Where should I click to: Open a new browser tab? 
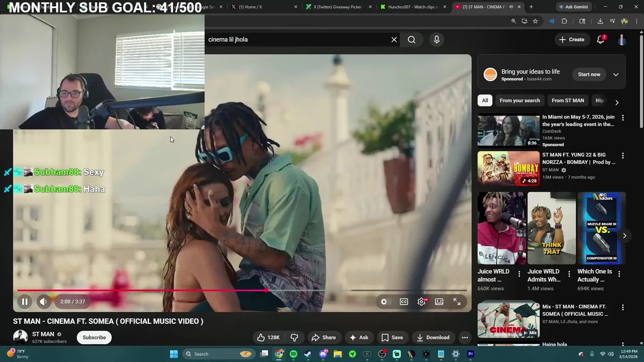[x=531, y=7]
